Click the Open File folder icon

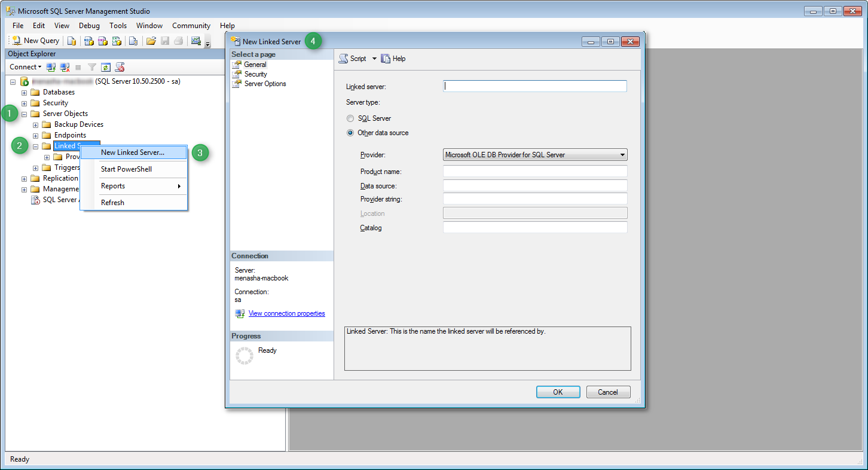tap(151, 41)
